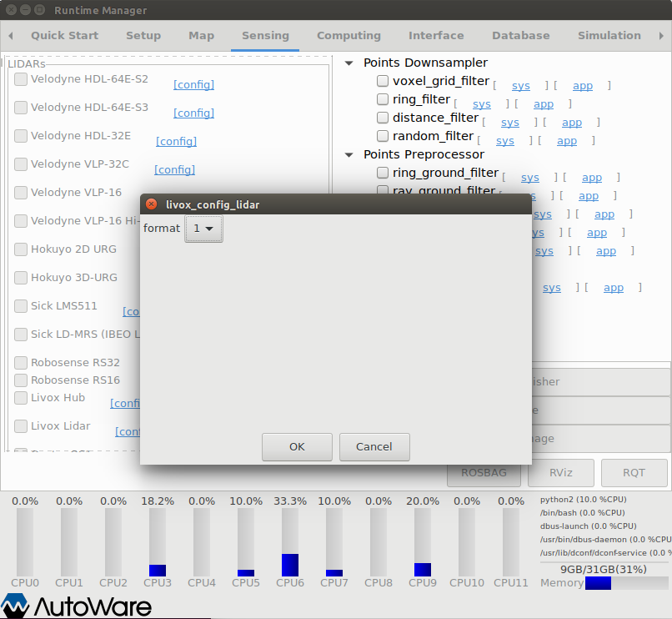Toggle the Robosense RS16 checkbox
Screen dimensions: 672x619
point(21,380)
